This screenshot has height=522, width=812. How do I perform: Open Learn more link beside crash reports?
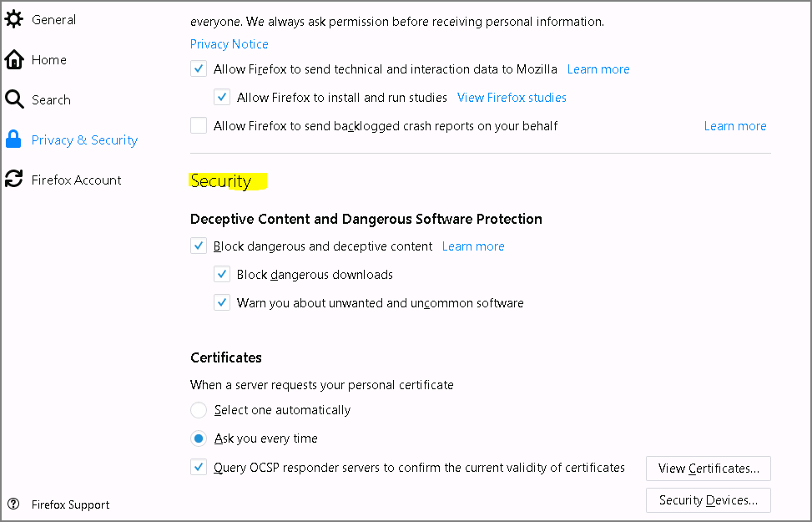[x=735, y=126]
